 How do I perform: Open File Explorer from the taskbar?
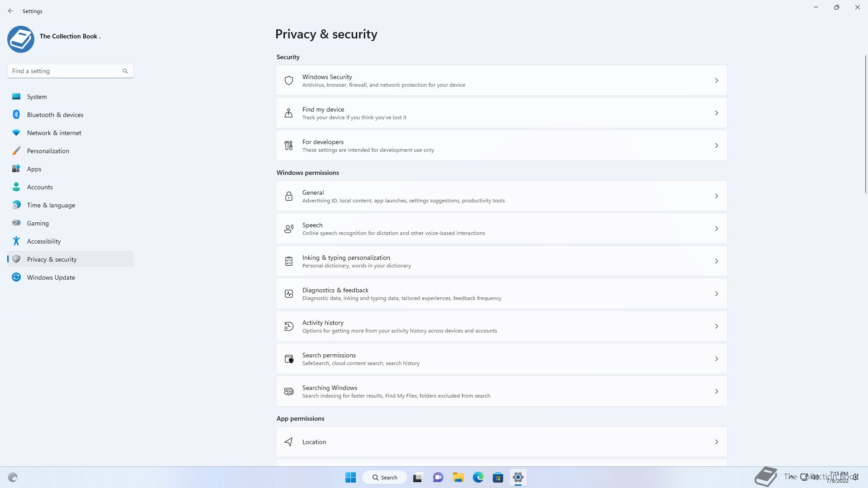point(458,477)
